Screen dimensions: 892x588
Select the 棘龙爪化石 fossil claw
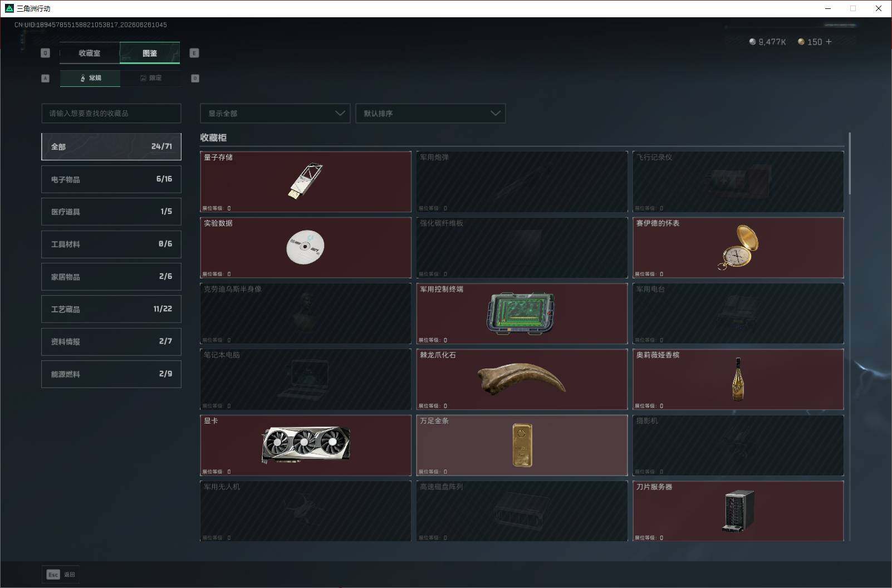click(522, 379)
